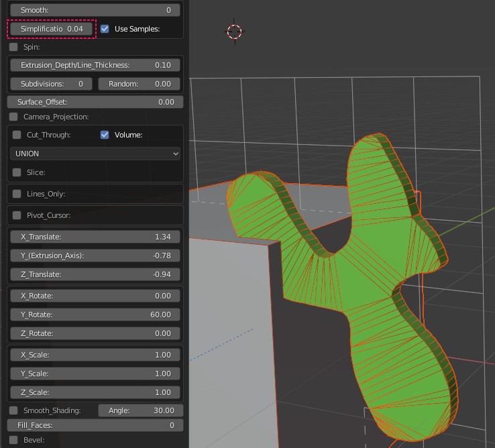Enable the Lines_Only checkbox
The image size is (495, 448).
pos(17,194)
